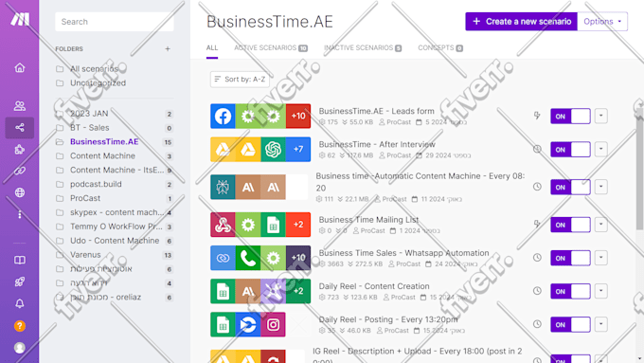Switch to ACTIVE SCENARIOS tab
644x363 pixels.
[271, 48]
